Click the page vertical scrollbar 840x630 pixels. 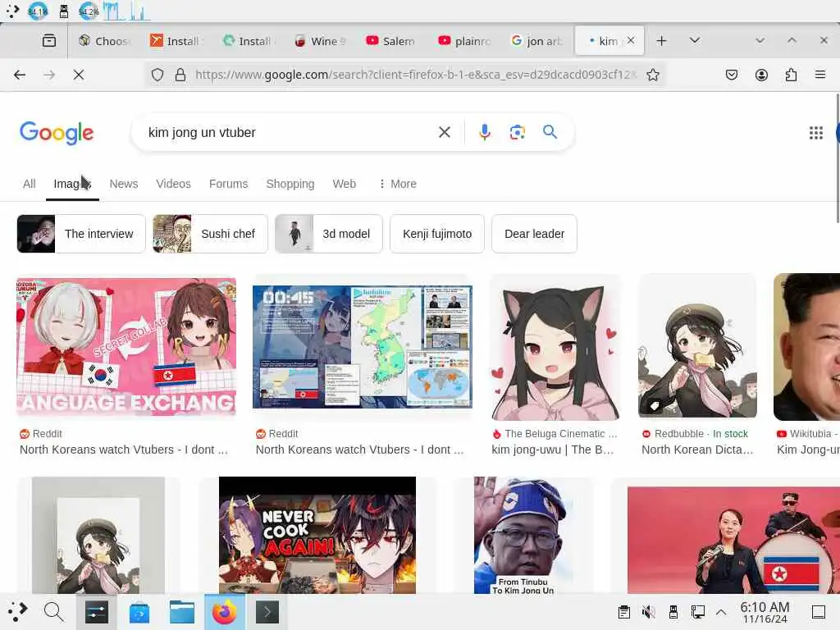click(x=838, y=158)
